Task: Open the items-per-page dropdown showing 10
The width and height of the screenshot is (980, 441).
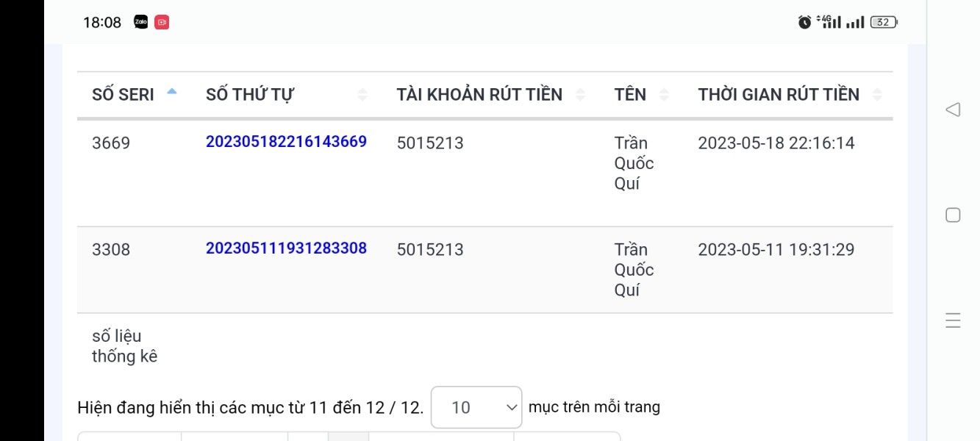Action: [476, 407]
